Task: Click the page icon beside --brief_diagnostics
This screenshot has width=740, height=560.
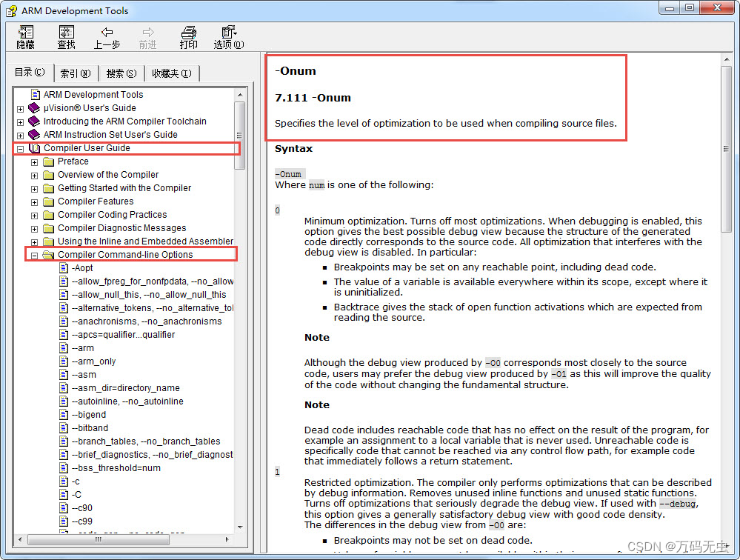Action: tap(64, 454)
